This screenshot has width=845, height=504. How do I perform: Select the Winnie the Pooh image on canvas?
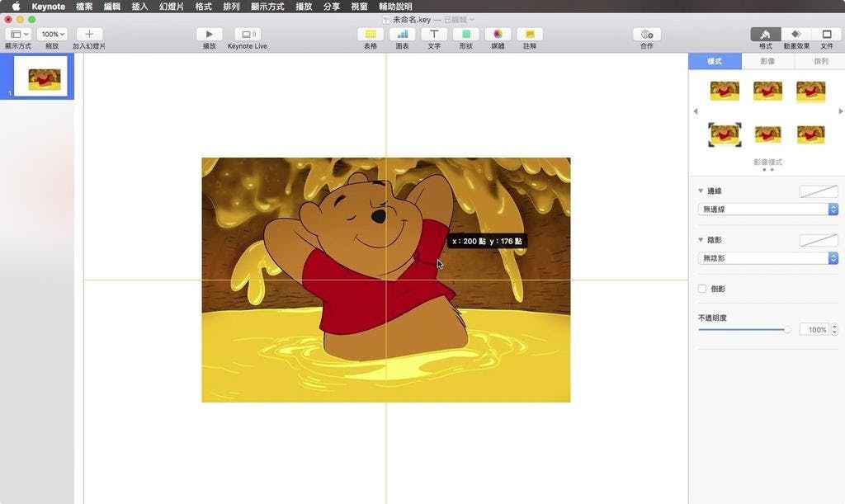[386, 280]
